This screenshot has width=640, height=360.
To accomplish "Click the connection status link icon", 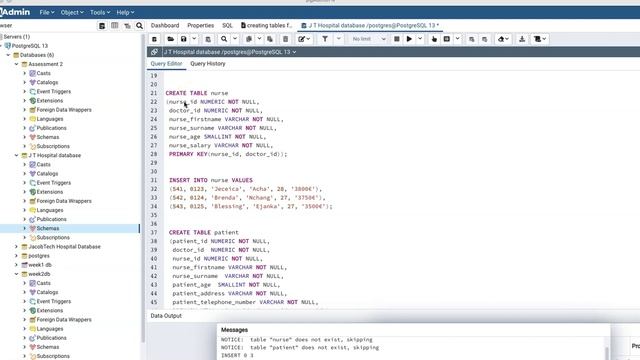I will (154, 52).
